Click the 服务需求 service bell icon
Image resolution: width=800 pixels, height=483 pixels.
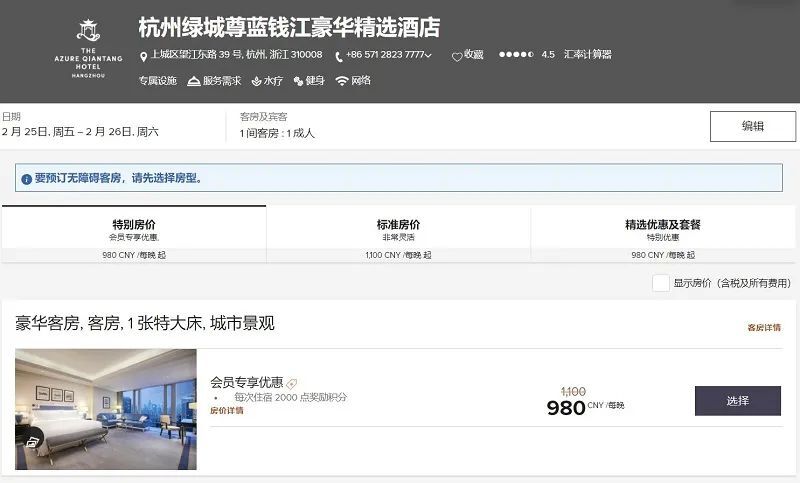tap(193, 81)
